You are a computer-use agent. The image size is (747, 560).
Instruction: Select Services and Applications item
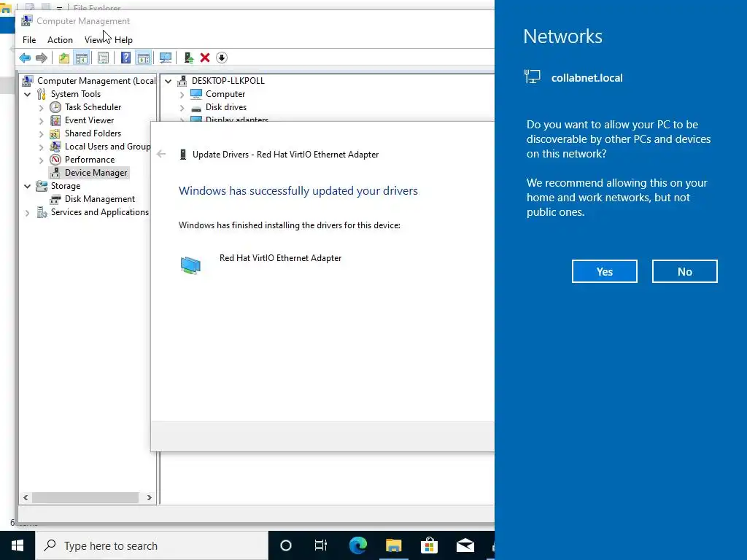pyautogui.click(x=99, y=212)
